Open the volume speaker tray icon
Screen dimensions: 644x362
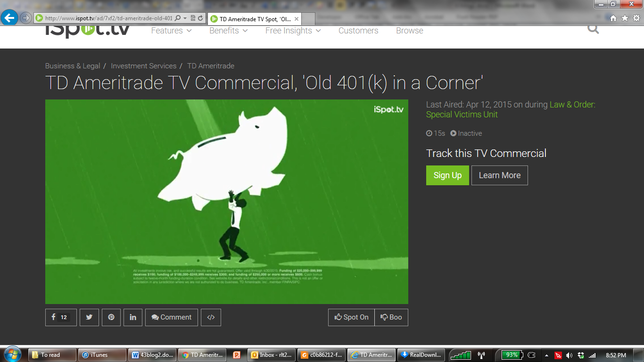(x=570, y=355)
